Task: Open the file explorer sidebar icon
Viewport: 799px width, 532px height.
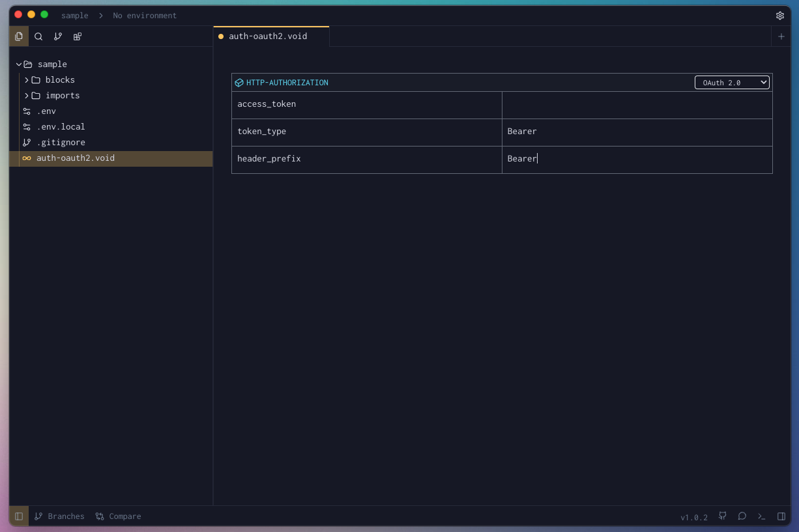Action: (19, 36)
